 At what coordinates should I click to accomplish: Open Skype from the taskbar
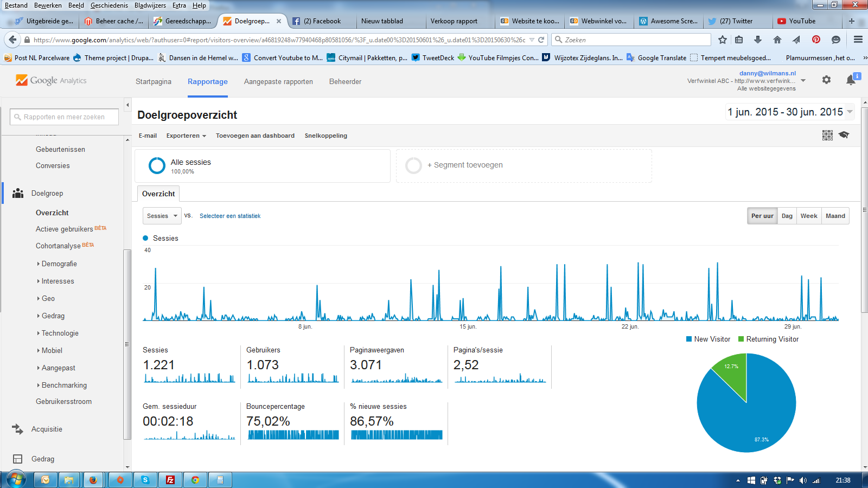tap(145, 480)
